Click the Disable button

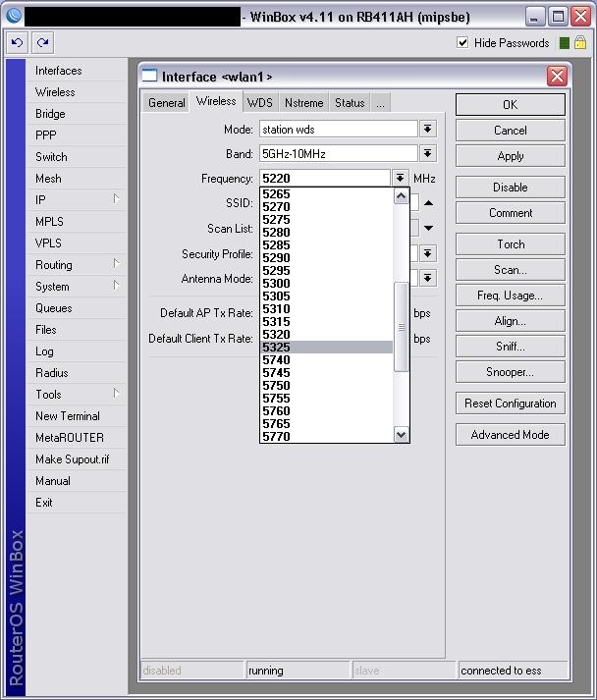[x=511, y=188]
